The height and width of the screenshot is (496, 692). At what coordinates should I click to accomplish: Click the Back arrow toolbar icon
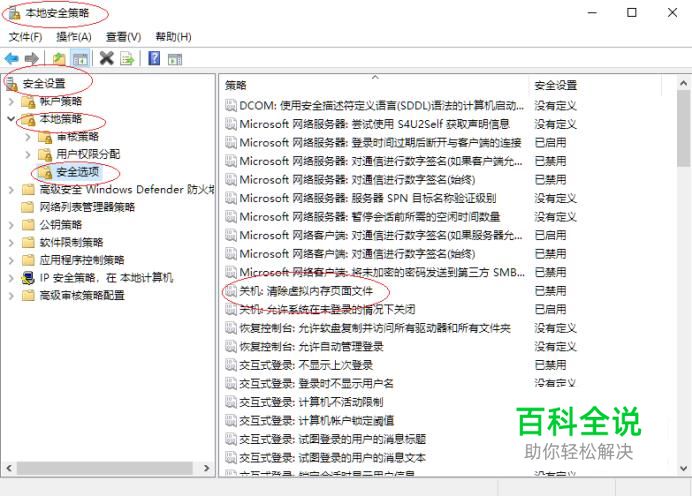(x=11, y=58)
